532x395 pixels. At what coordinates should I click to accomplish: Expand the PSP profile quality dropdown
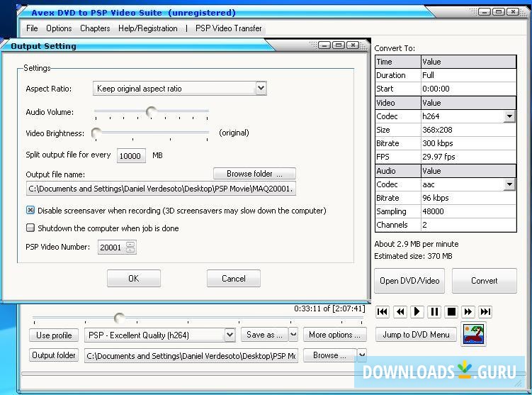[230, 335]
